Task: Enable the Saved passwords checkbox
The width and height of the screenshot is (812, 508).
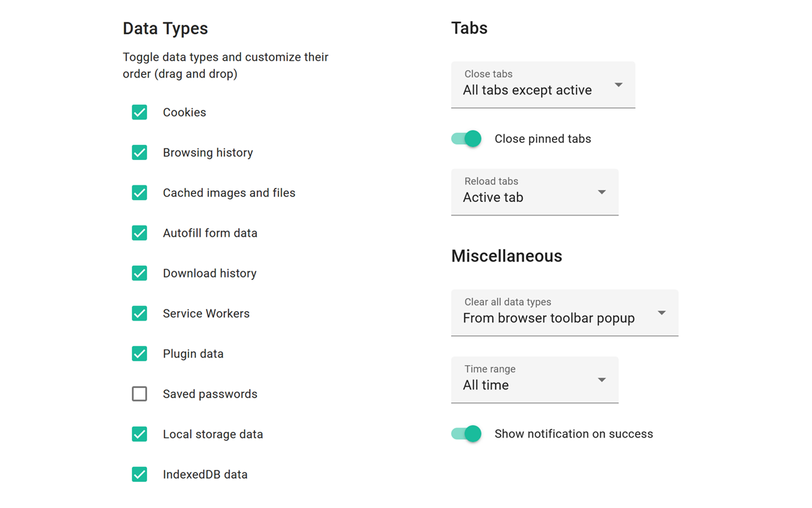Action: point(140,394)
